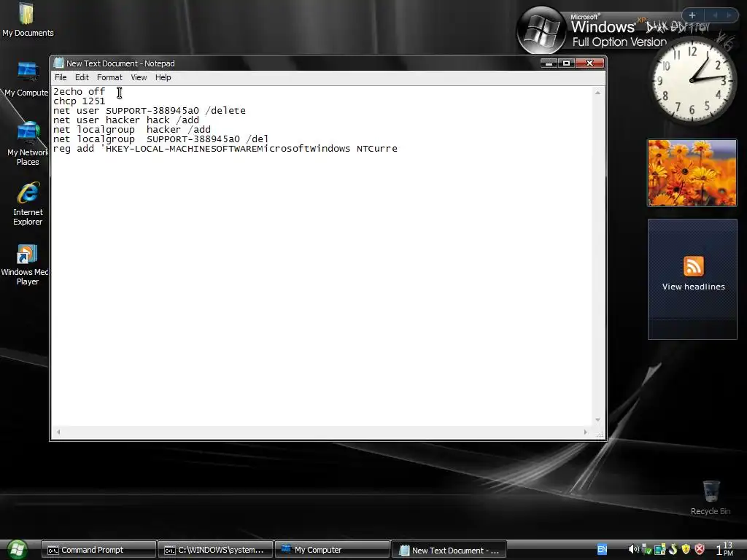
Task: Click the EN language indicator in tray
Action: pos(602,550)
